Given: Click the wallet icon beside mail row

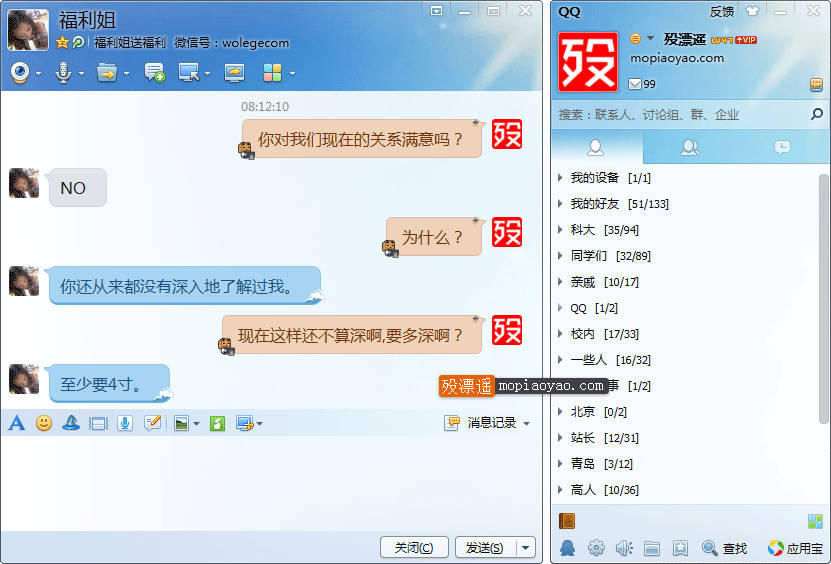Looking at the screenshot, I should (816, 85).
